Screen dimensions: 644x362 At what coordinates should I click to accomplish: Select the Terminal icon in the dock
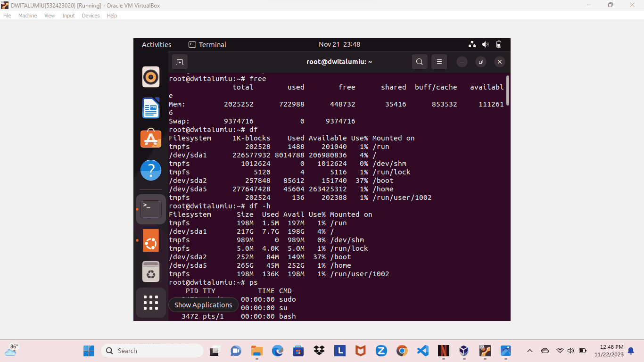(x=151, y=209)
